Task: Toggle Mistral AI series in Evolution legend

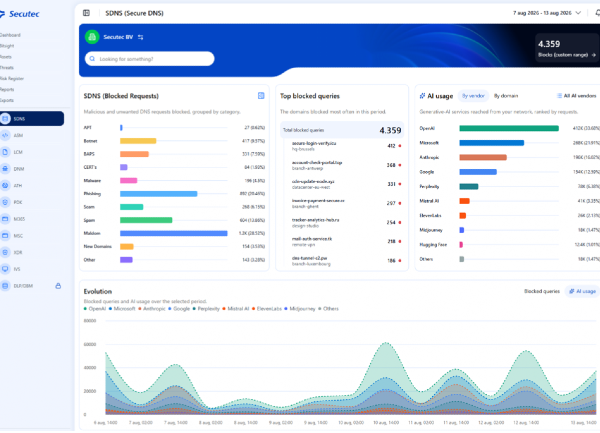Action: click(236, 309)
